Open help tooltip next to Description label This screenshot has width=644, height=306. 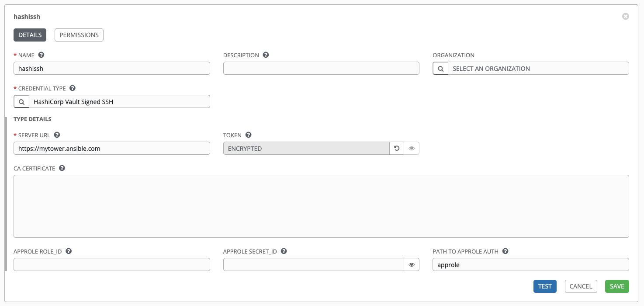pyautogui.click(x=266, y=55)
